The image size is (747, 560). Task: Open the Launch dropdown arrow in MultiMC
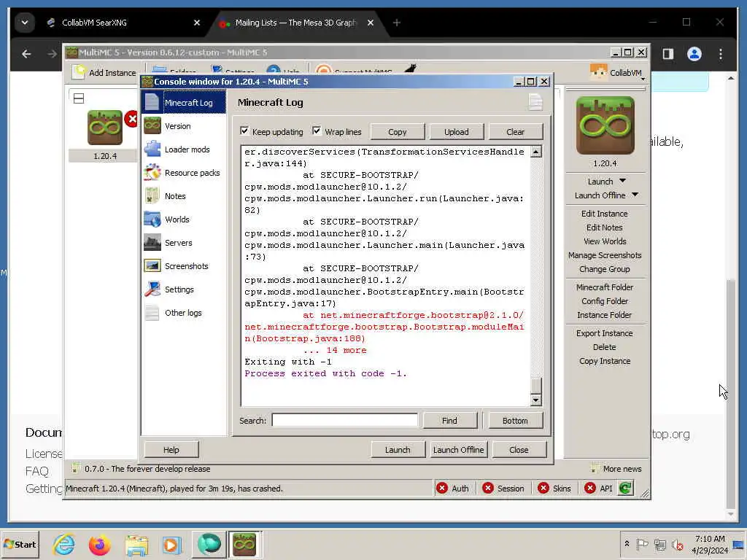point(623,181)
